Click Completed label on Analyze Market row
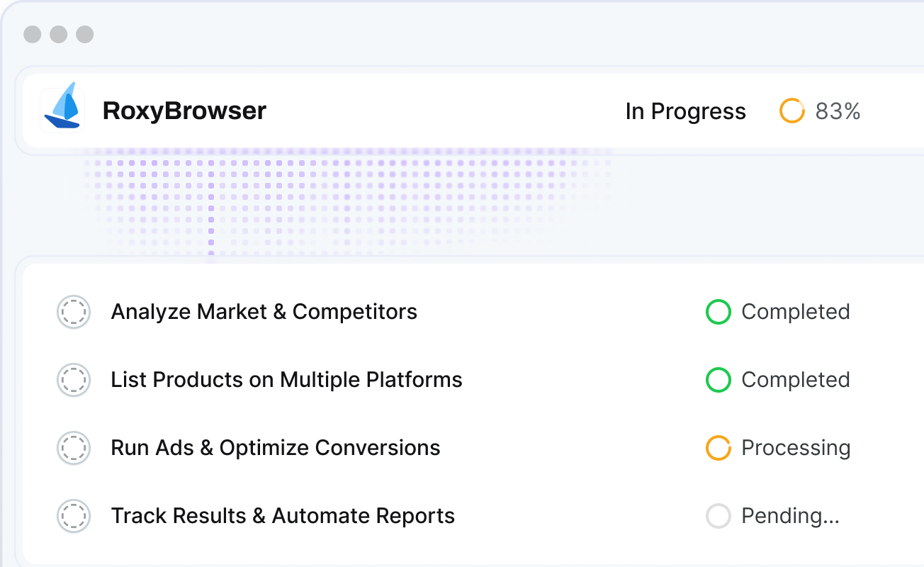The image size is (924, 567). 795,312
